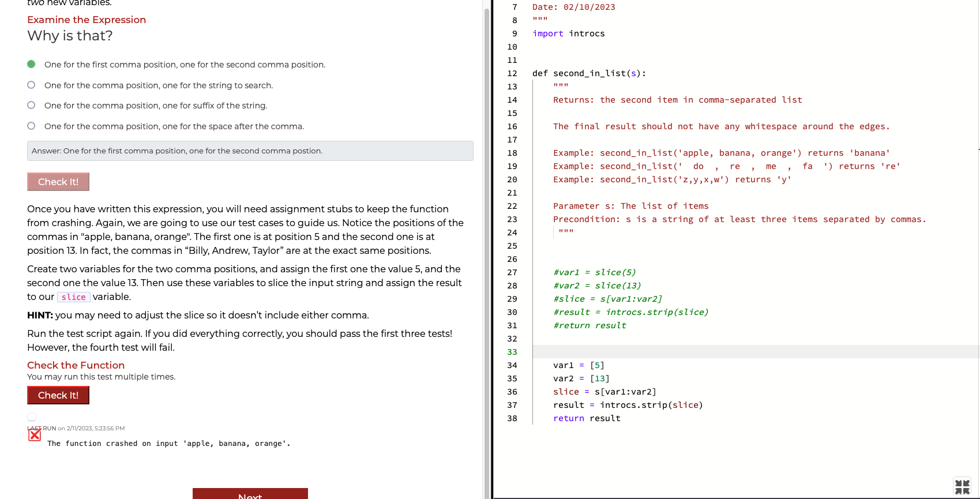
Task: Click the red X failed test icon
Action: point(35,435)
